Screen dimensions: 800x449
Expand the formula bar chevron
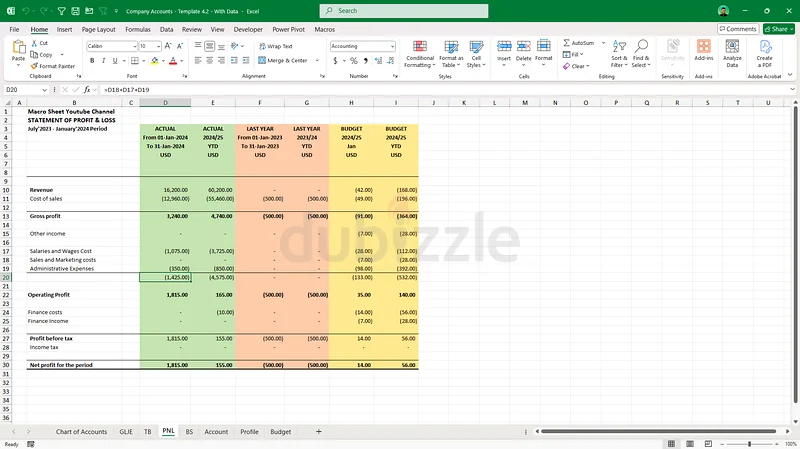pos(792,90)
